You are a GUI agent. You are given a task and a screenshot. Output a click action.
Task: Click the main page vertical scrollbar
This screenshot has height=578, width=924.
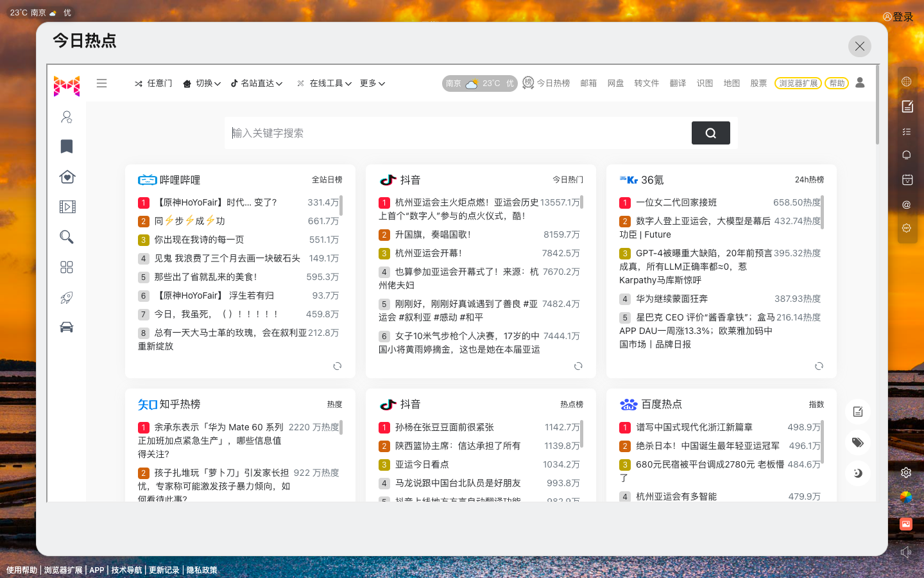877,105
